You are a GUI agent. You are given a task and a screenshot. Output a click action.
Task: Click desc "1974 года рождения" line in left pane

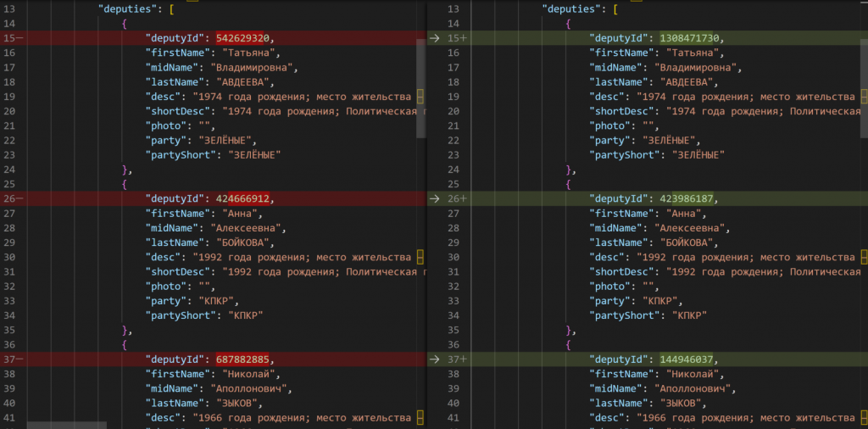pos(278,97)
